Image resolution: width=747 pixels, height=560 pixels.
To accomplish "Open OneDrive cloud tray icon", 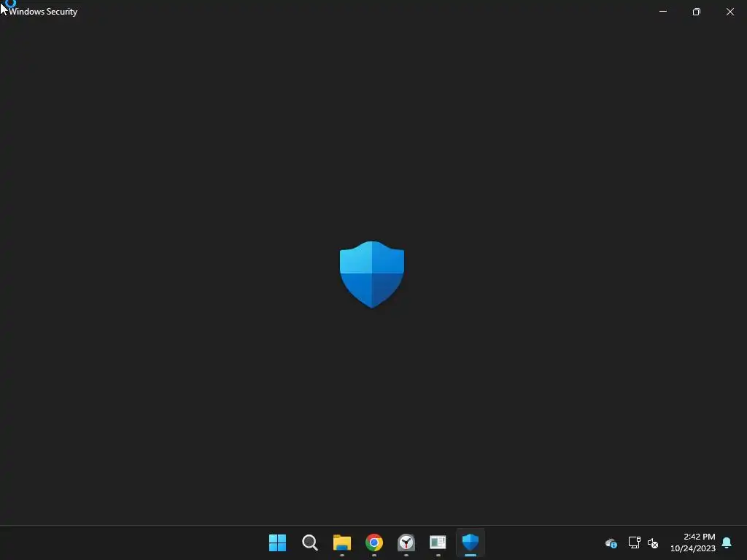I will pos(611,542).
